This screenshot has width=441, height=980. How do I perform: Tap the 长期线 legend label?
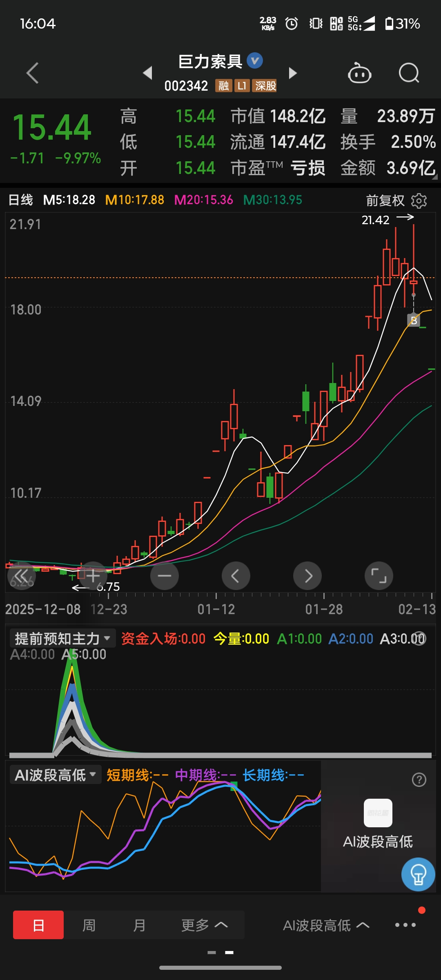274,775
